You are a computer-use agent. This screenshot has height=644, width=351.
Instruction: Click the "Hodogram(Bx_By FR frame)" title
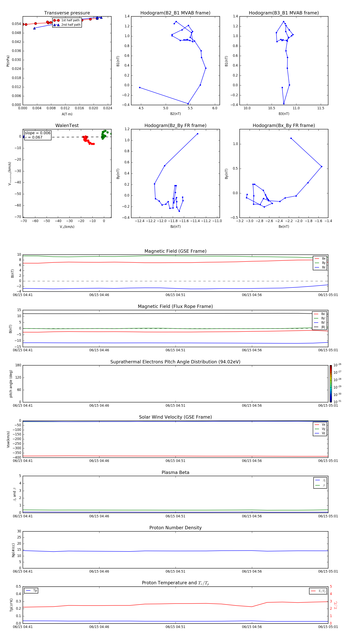pos(284,125)
